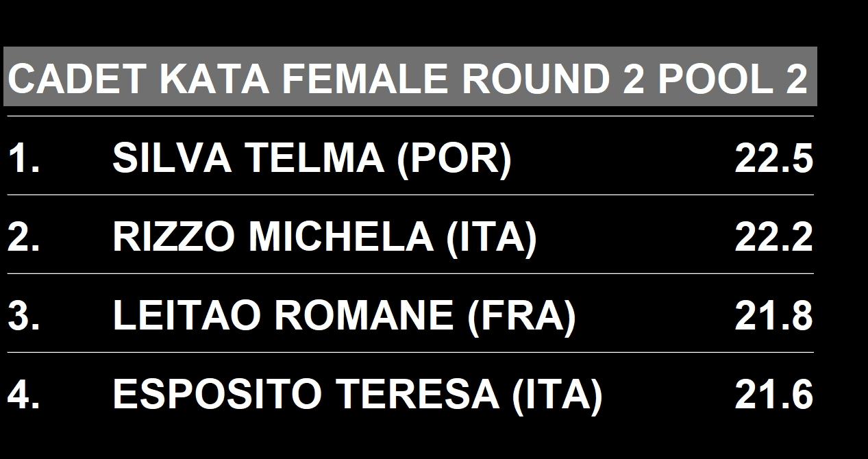The height and width of the screenshot is (459, 868).
Task: Select the score 22.2
Action: pyautogui.click(x=773, y=238)
